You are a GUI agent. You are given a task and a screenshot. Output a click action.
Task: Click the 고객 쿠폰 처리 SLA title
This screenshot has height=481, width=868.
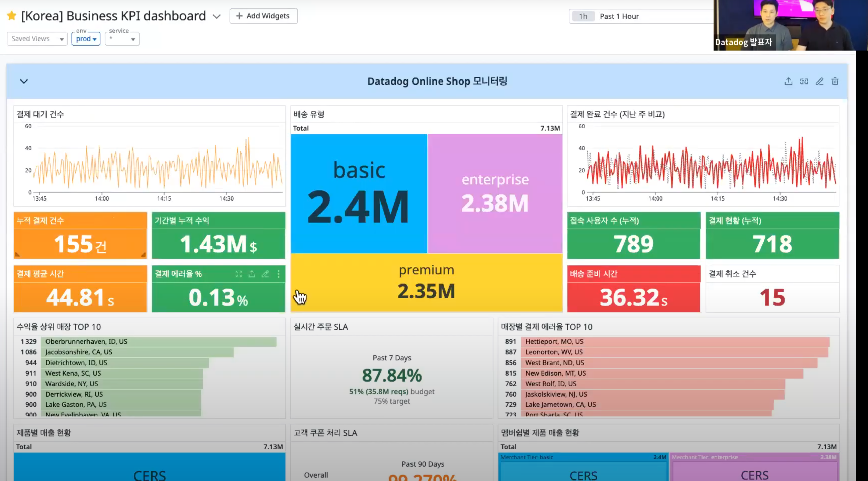[325, 433]
